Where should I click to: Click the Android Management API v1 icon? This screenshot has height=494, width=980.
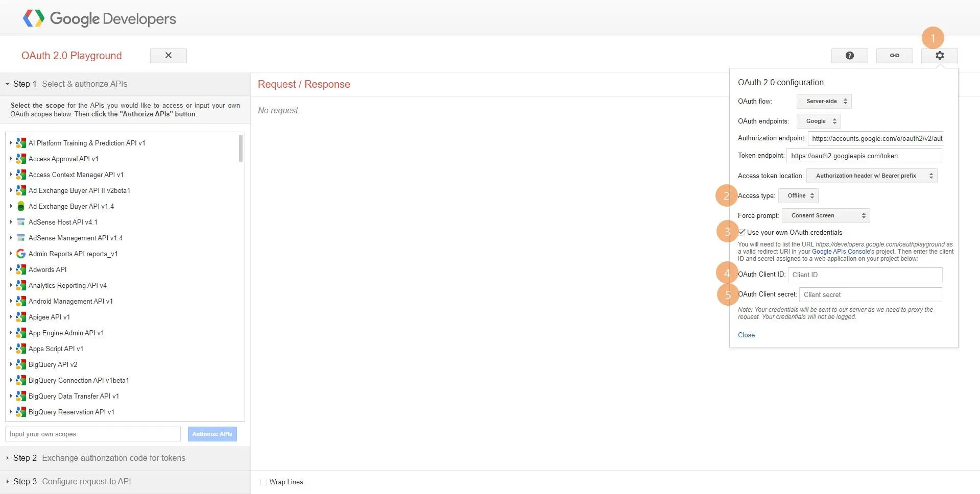[21, 301]
